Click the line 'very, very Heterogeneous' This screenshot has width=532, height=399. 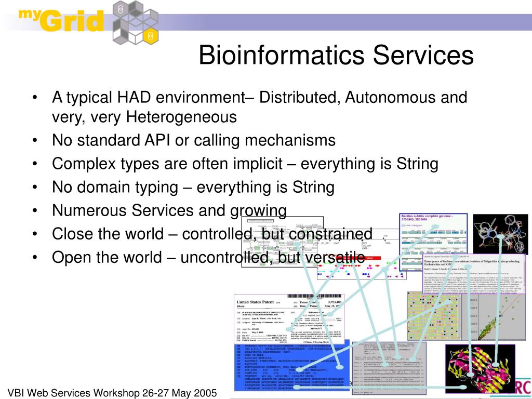144,117
